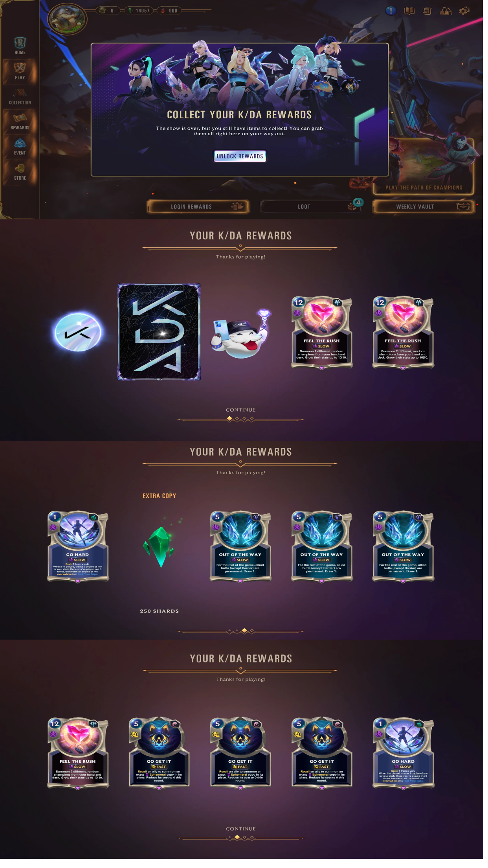
Task: Open the Loot tab
Action: click(x=310, y=206)
